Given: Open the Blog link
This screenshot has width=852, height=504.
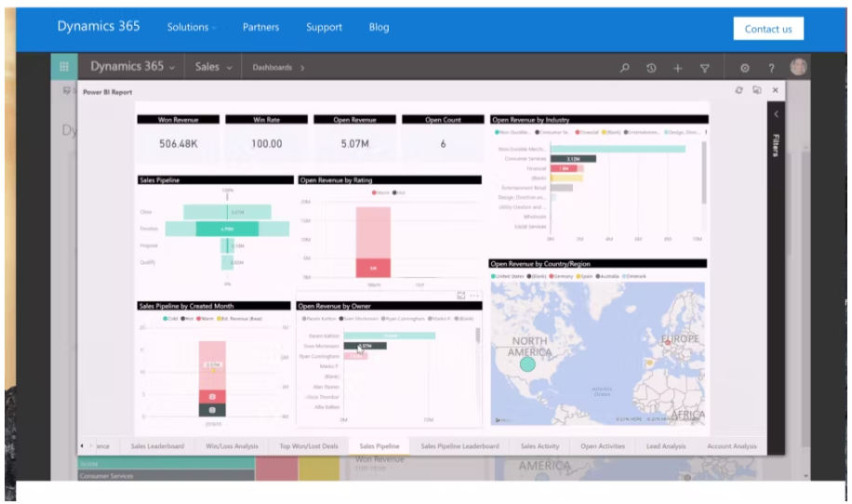Looking at the screenshot, I should [x=379, y=27].
